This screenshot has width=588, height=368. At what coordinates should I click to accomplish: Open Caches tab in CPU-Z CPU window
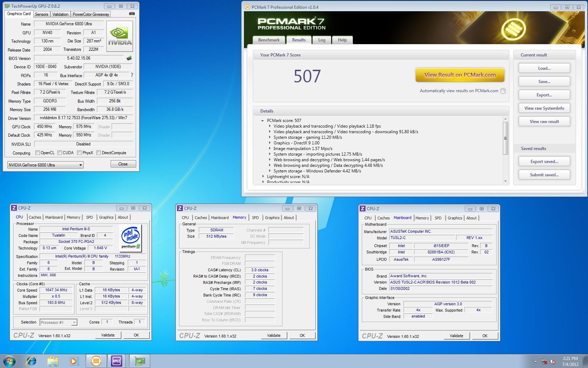pos(35,217)
